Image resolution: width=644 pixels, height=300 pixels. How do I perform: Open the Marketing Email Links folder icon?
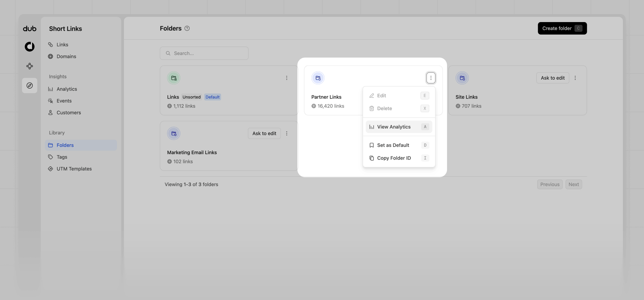(174, 134)
